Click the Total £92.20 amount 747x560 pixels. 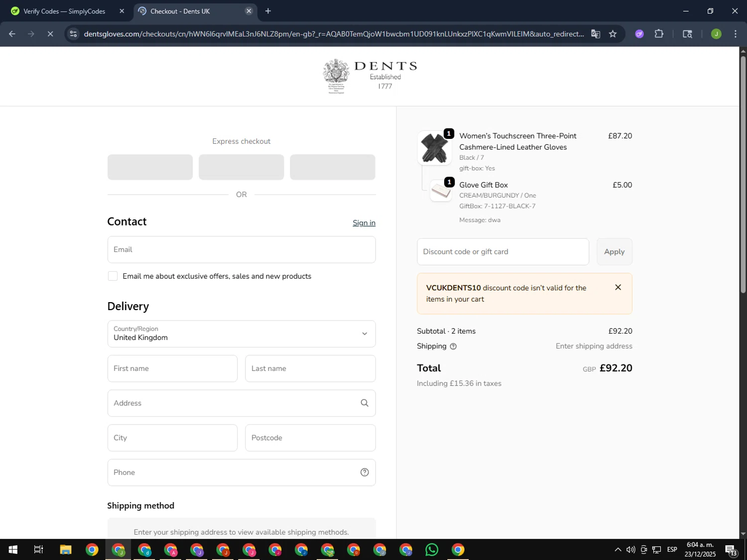(616, 368)
